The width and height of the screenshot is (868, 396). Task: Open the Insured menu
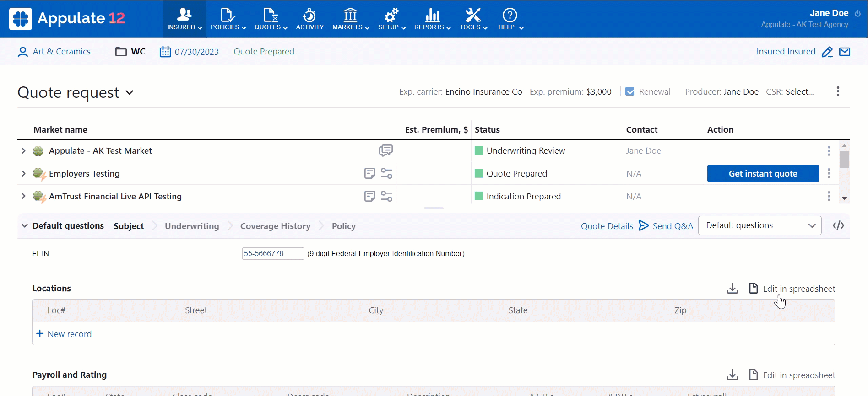pos(184,19)
